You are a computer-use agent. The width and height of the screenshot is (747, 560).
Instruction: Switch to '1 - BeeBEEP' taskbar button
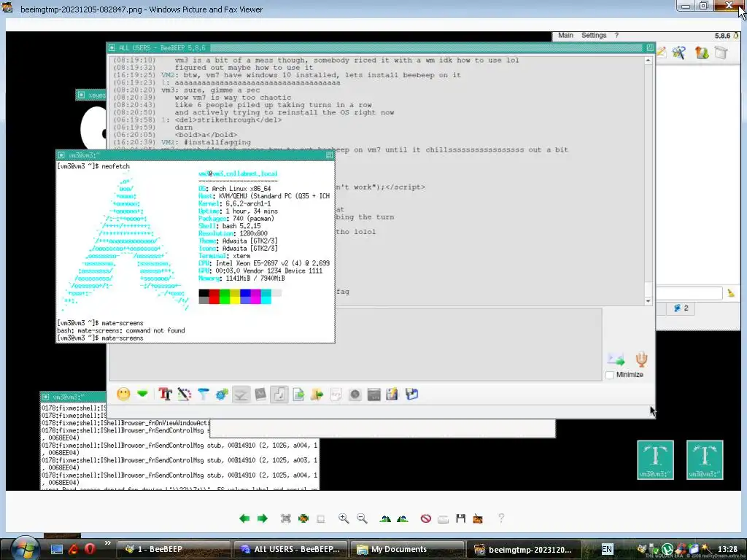tap(174, 549)
